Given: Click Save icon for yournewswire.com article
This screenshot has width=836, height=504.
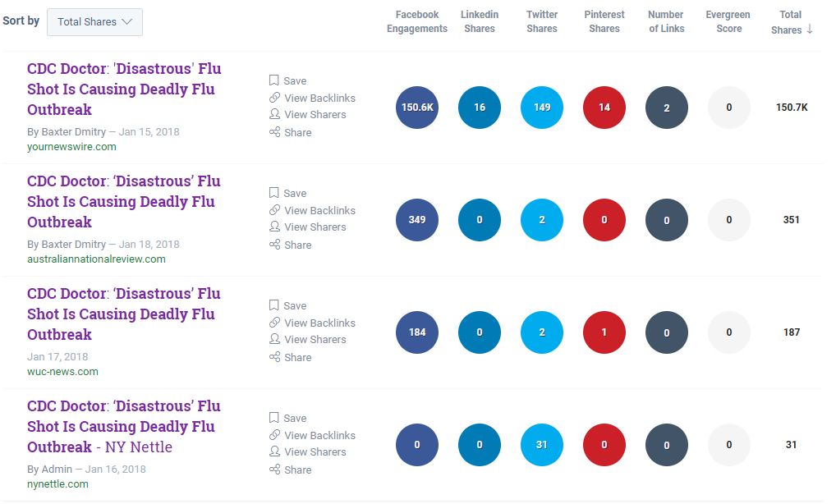Looking at the screenshot, I should click(274, 80).
